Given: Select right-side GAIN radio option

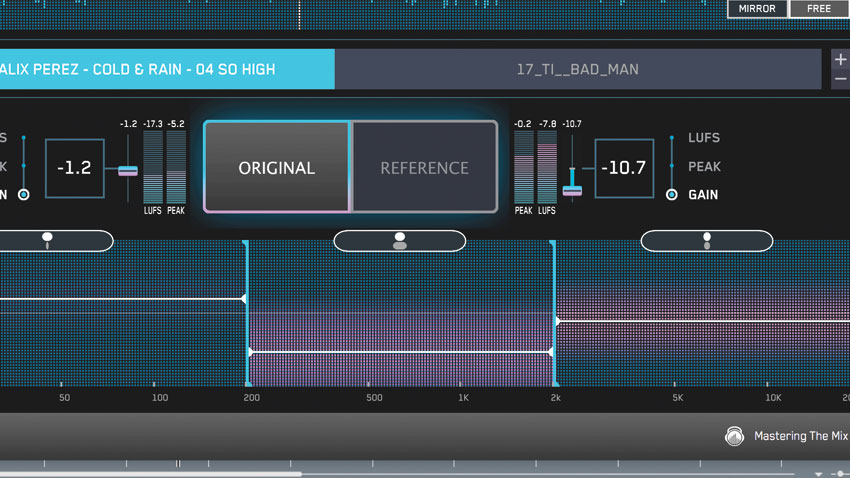Looking at the screenshot, I should click(672, 195).
